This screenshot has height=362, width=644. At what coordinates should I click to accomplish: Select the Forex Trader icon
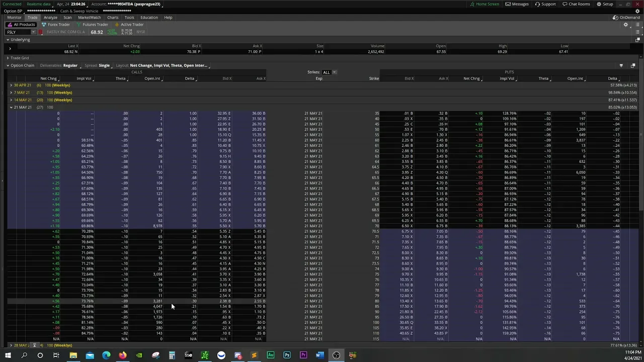click(x=44, y=25)
